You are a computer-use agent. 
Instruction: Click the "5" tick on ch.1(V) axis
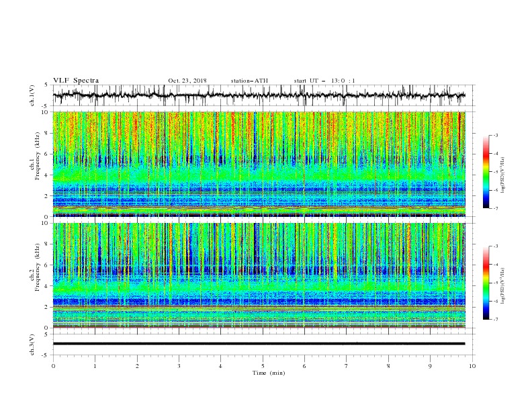[46, 85]
